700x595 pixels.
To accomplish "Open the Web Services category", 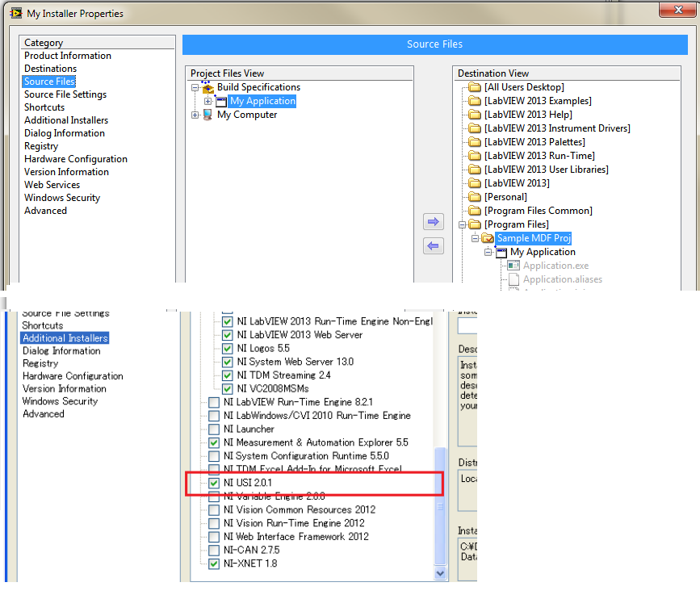I will pyautogui.click(x=52, y=185).
